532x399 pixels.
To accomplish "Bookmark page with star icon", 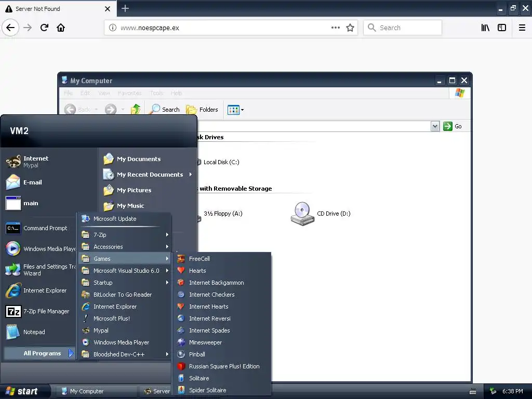I will pyautogui.click(x=350, y=28).
